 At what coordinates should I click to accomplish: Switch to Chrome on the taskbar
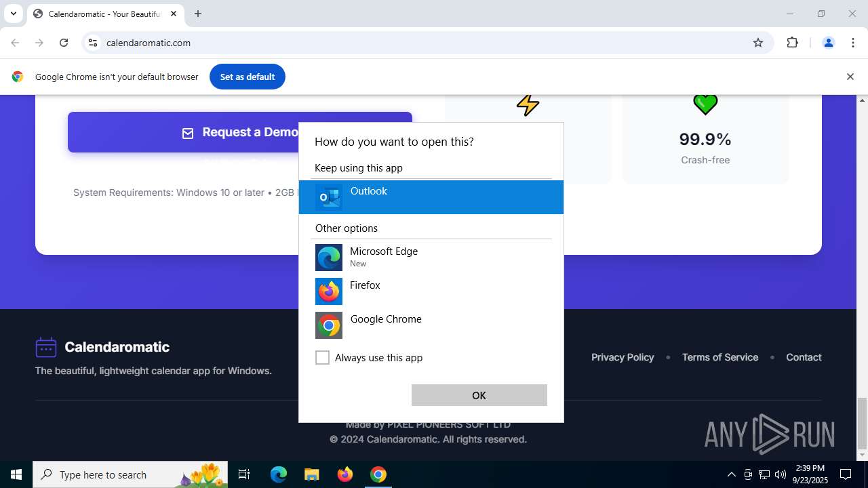378,474
